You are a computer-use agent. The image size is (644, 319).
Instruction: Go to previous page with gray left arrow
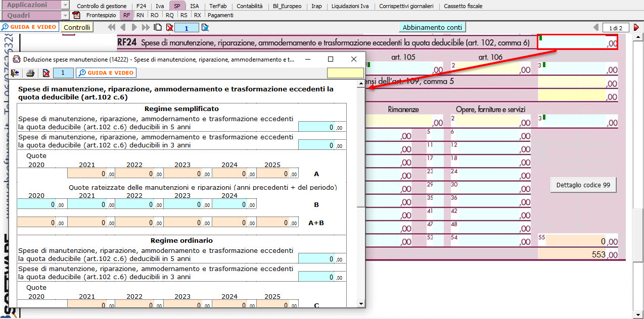click(596, 27)
